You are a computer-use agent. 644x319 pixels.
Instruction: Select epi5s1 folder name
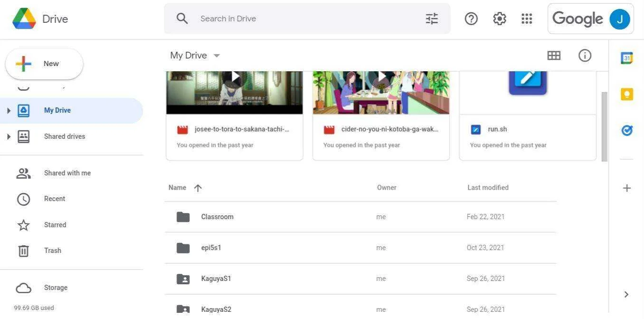tap(211, 248)
